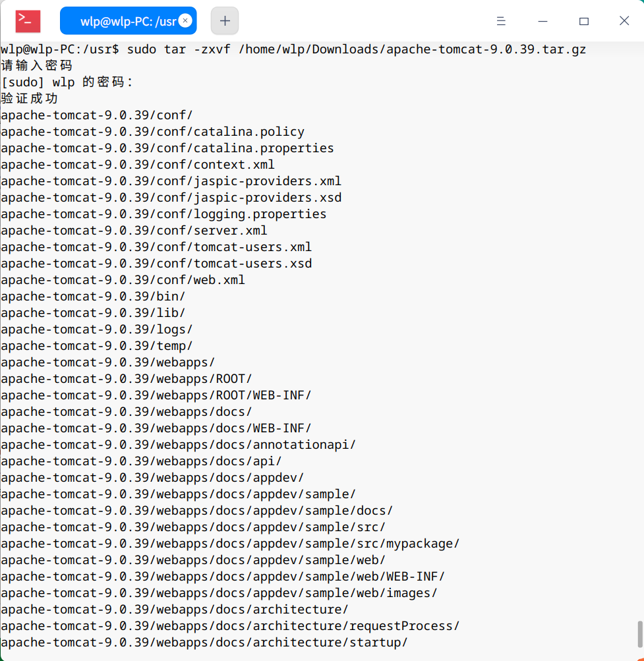644x661 pixels.
Task: Click the conf/logging.properties line
Action: tap(163, 214)
